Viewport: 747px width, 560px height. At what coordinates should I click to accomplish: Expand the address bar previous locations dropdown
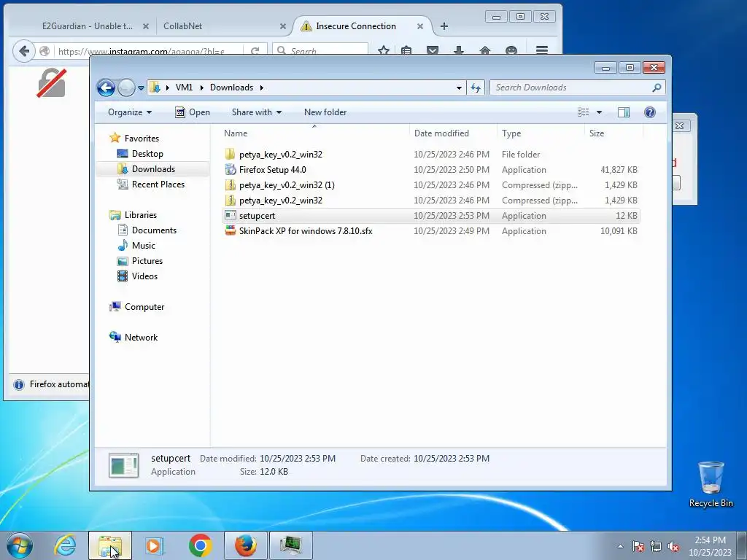[459, 87]
